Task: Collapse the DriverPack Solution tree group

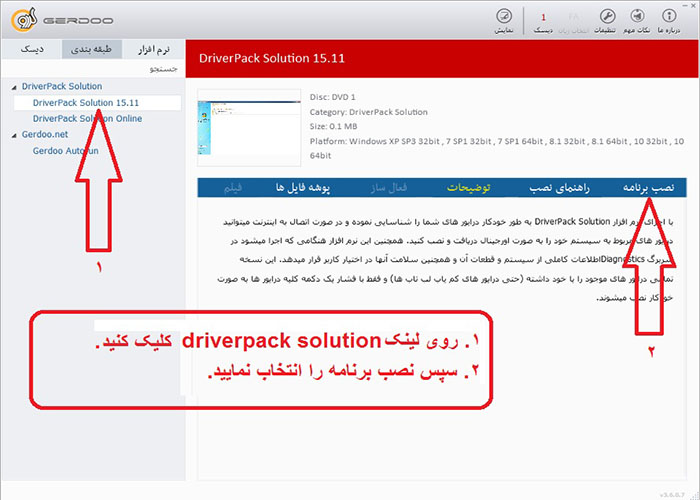Action: 14,87
